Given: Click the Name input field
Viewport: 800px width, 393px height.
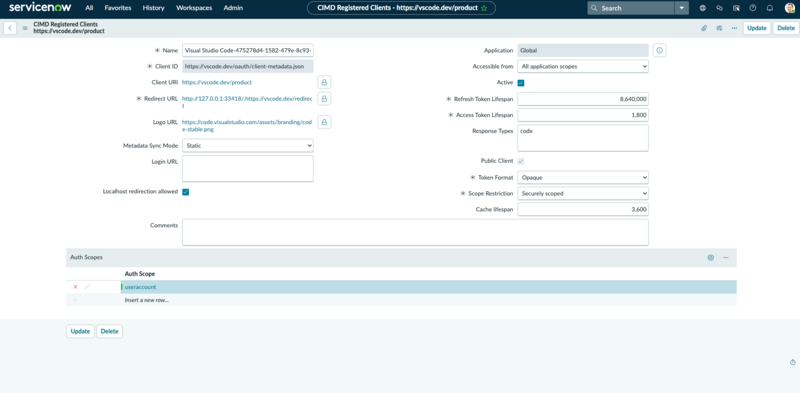Looking at the screenshot, I should point(247,51).
